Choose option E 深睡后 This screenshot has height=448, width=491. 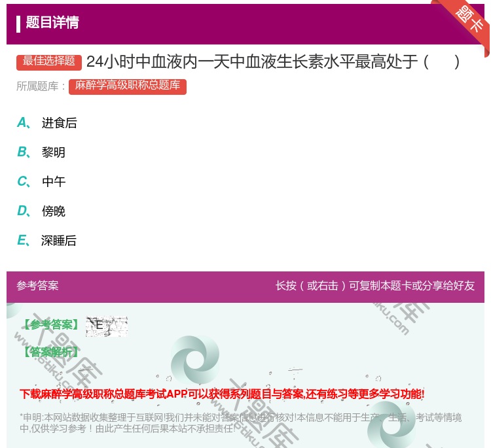(x=47, y=240)
